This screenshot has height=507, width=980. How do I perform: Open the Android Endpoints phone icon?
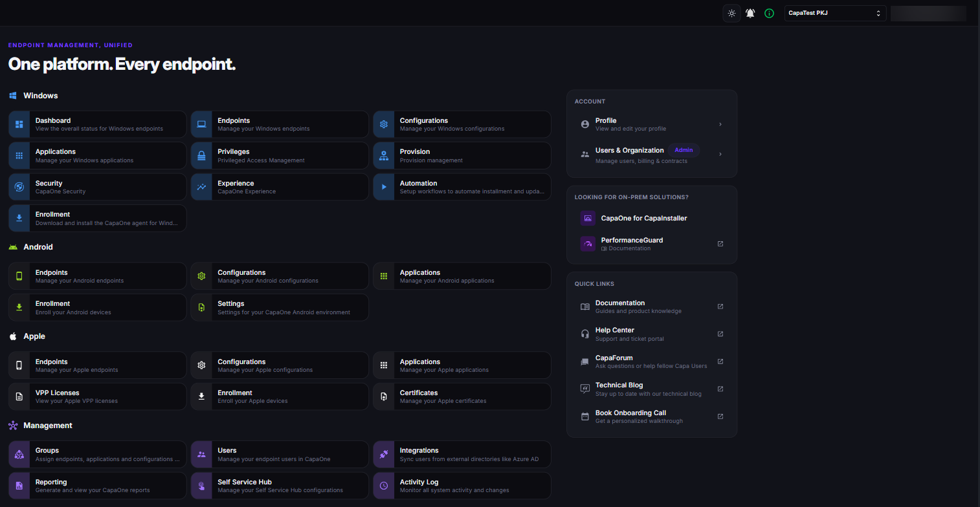point(19,276)
